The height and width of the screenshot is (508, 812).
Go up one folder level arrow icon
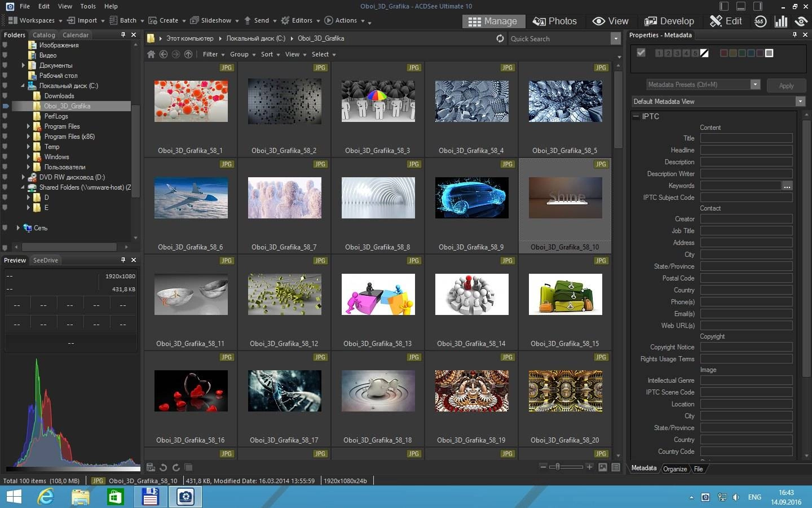(x=188, y=54)
